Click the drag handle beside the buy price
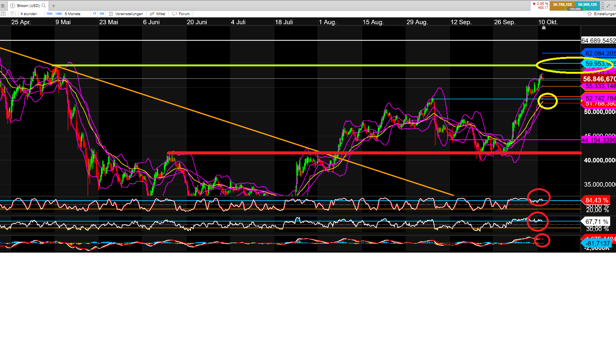 [x=603, y=5]
